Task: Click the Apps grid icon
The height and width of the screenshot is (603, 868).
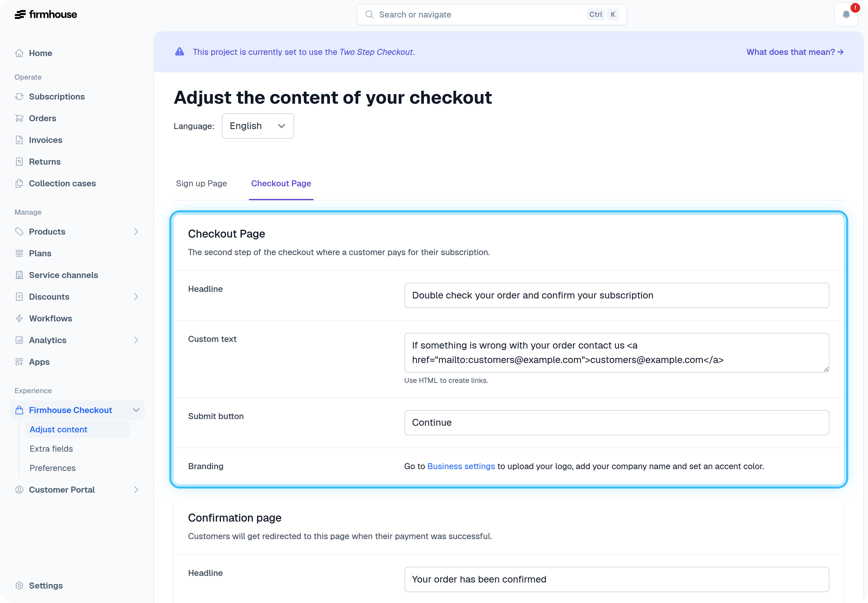Action: pos(19,362)
